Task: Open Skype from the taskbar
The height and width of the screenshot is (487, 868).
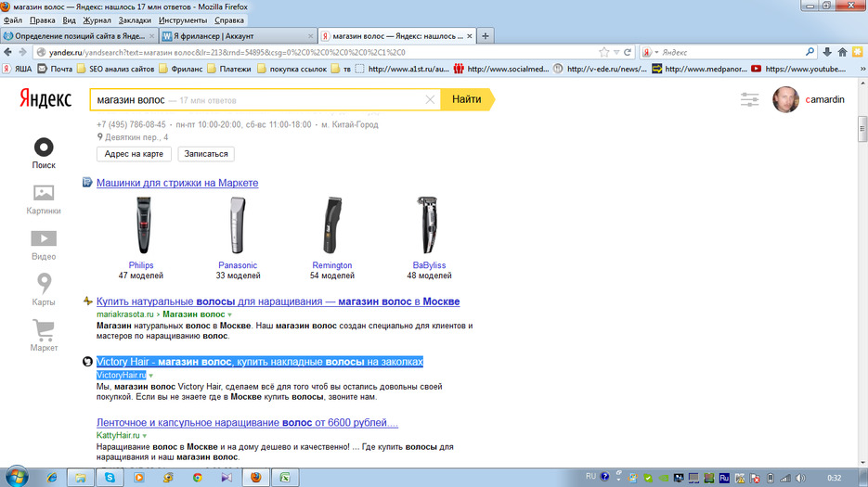Action: point(110,477)
